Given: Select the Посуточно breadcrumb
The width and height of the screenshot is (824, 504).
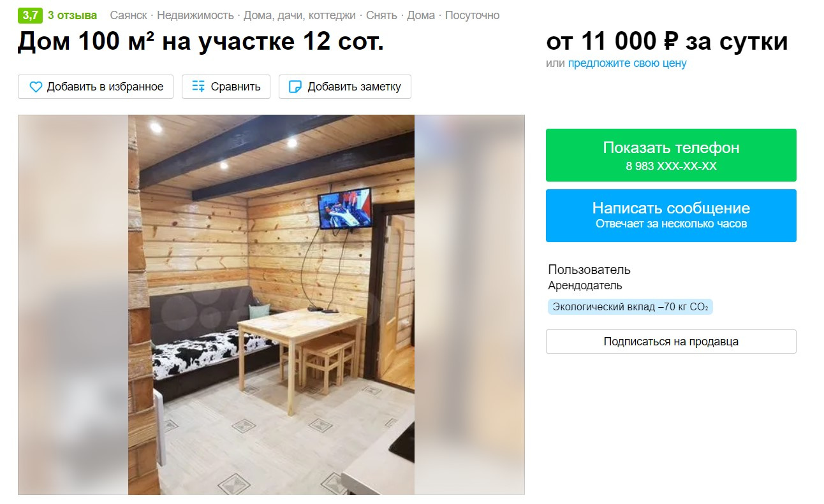Looking at the screenshot, I should coord(472,15).
